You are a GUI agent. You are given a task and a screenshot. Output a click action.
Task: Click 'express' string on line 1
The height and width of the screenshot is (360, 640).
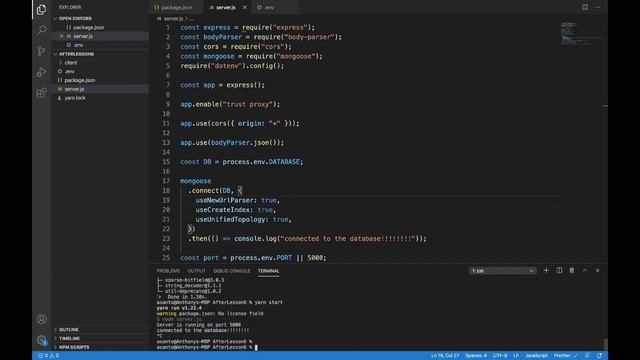pos(290,27)
